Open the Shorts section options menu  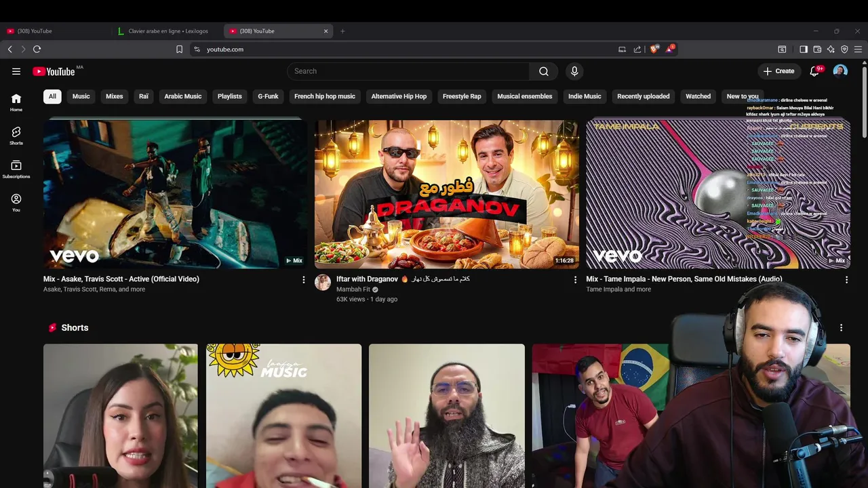point(841,327)
